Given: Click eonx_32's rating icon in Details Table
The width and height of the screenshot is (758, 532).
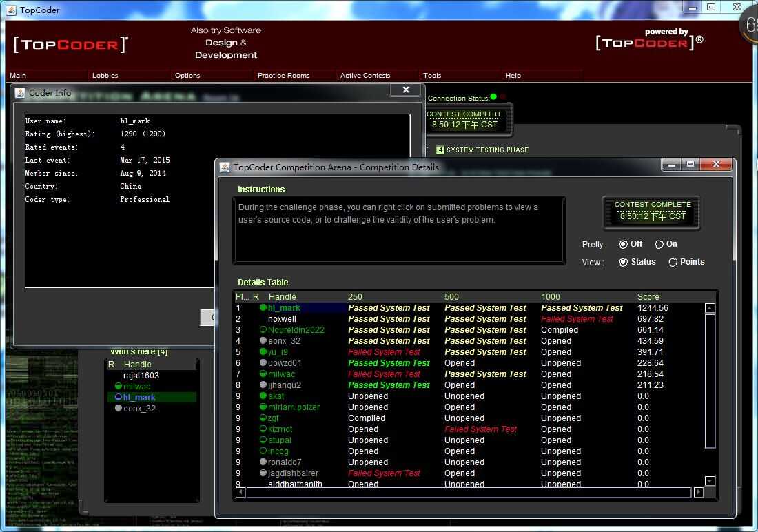Looking at the screenshot, I should tap(263, 340).
